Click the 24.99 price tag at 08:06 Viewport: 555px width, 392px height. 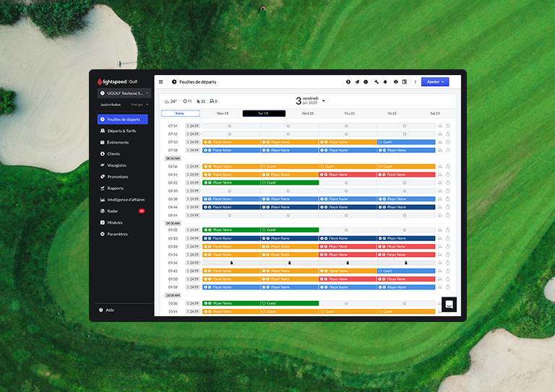click(192, 166)
